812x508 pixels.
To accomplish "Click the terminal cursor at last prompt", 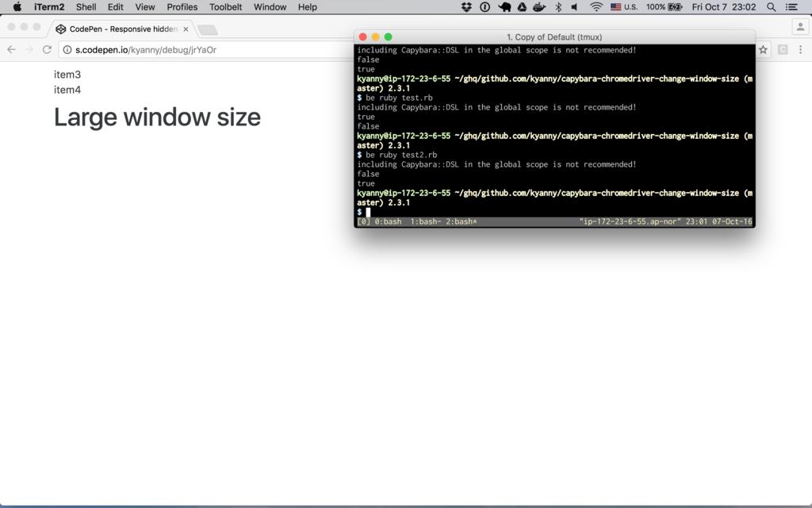I will [x=368, y=212].
